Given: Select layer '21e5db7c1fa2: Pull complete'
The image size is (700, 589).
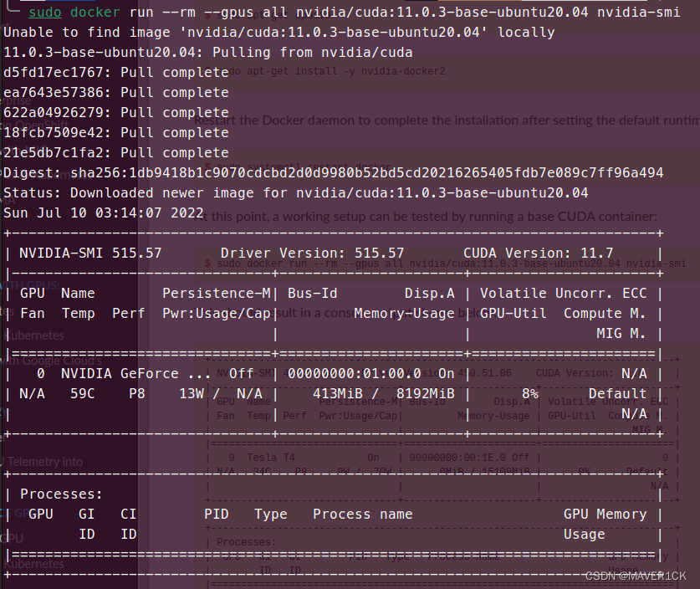Looking at the screenshot, I should point(116,153).
